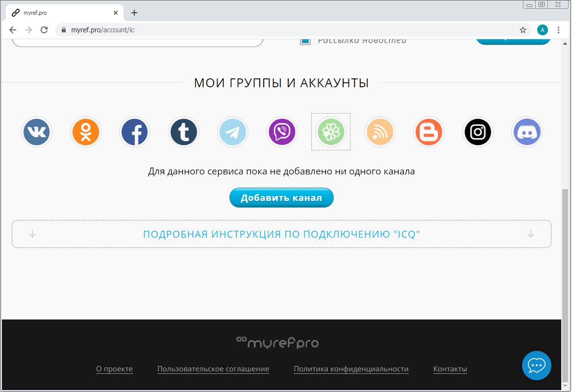Select the RSS feed icon

click(x=380, y=132)
